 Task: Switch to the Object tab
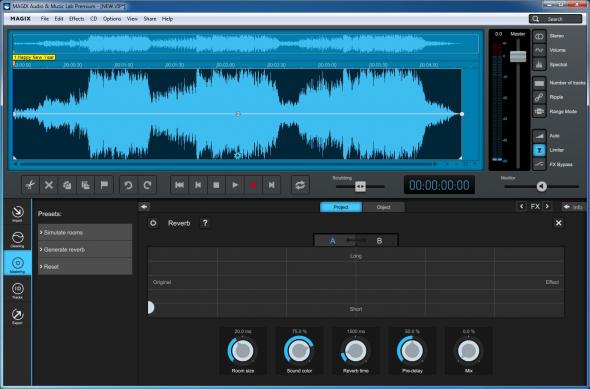point(383,207)
